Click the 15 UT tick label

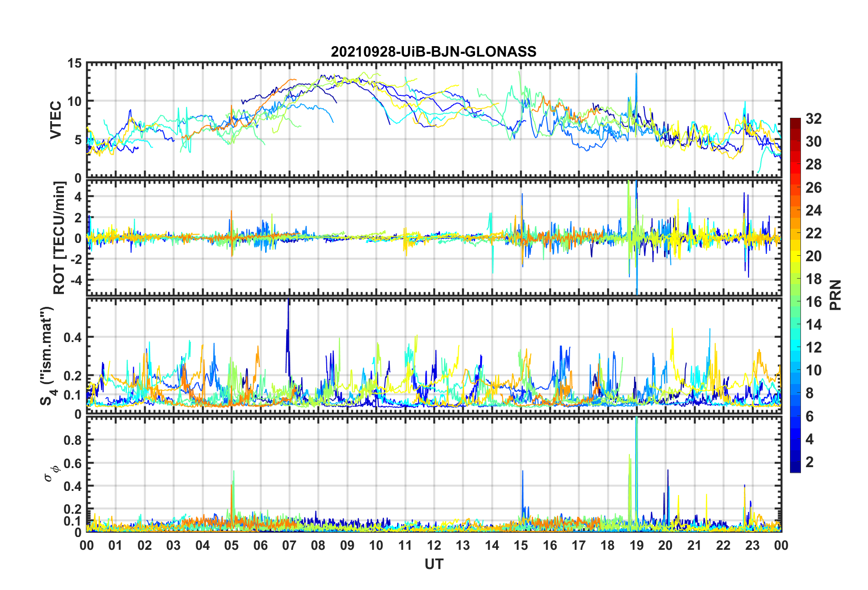[521, 545]
